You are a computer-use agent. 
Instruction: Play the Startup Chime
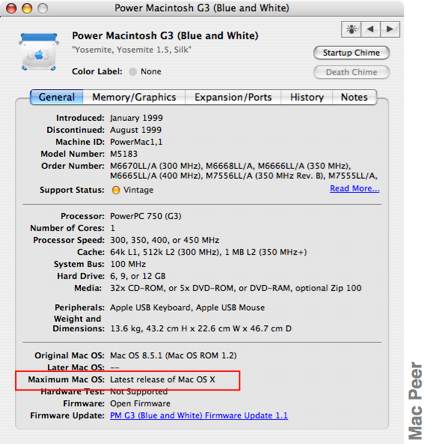click(351, 53)
